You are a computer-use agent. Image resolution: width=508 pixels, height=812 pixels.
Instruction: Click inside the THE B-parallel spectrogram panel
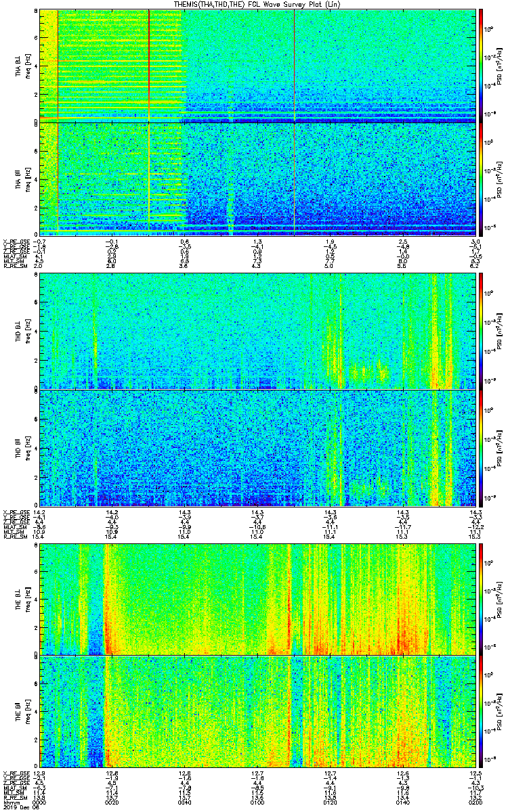tap(257, 713)
